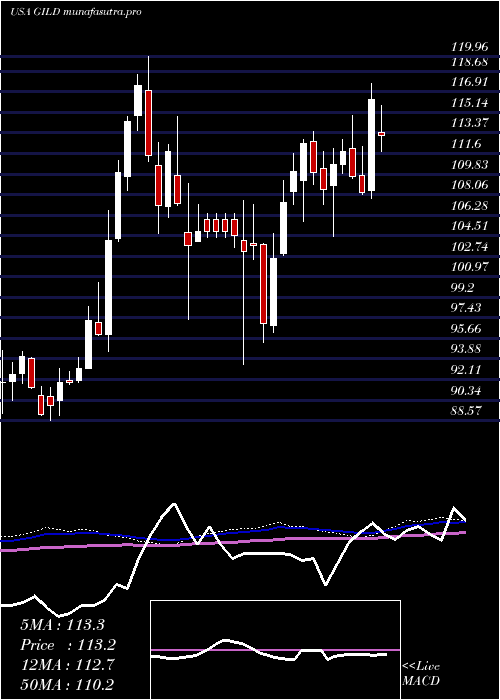Select the 104.51 price level label

tap(469, 226)
